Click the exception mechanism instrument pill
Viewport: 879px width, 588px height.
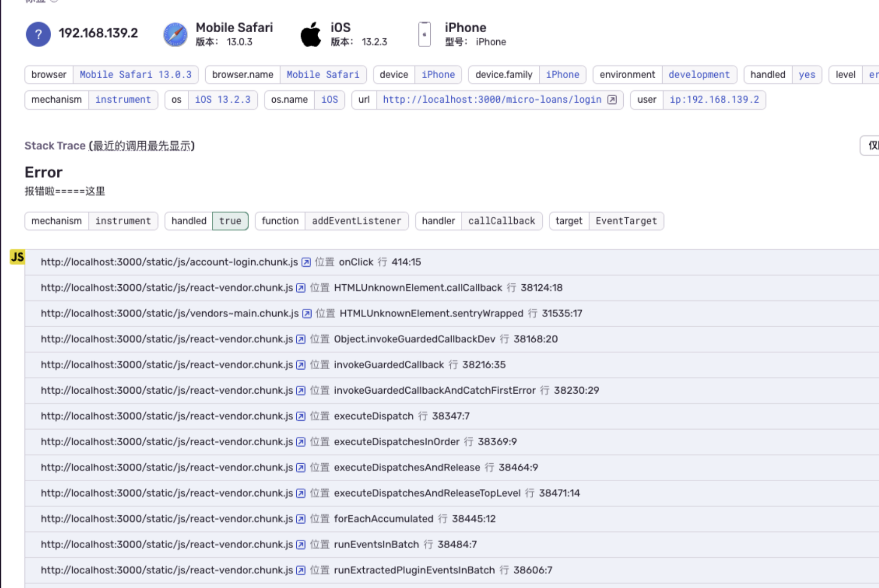[91, 221]
